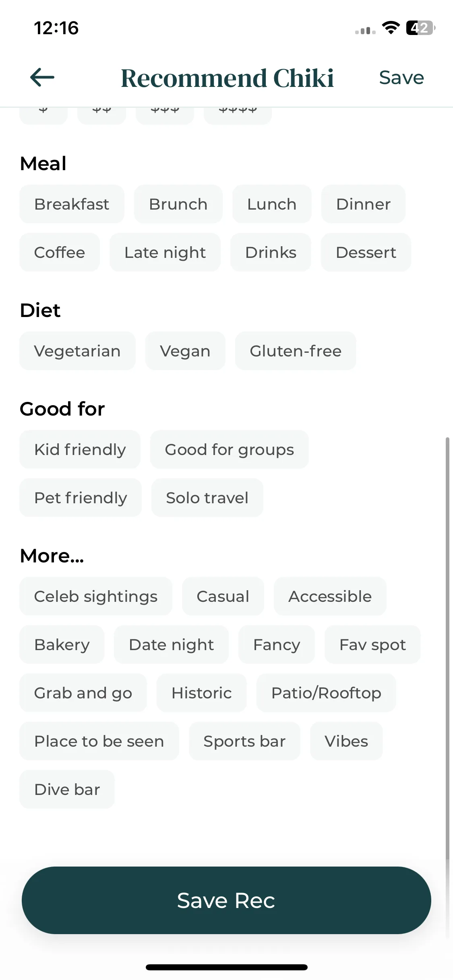Toggle the Kid friendly tag
This screenshot has height=980, width=453.
tap(80, 449)
